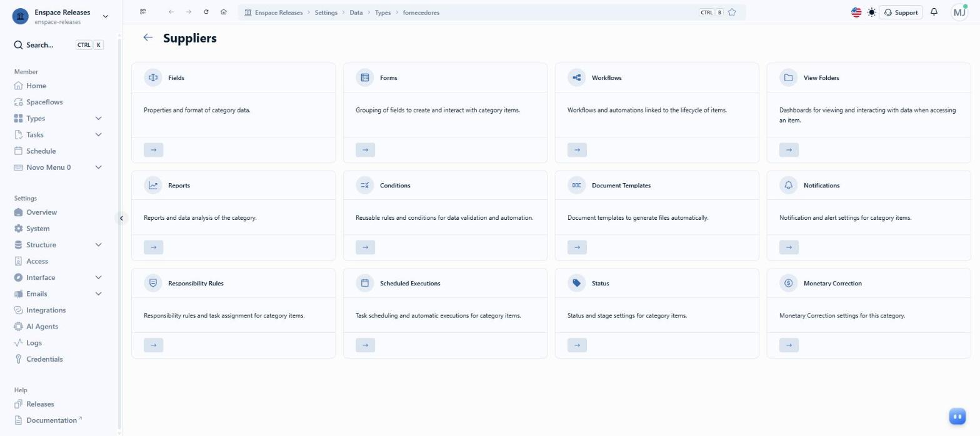Image resolution: width=980 pixels, height=436 pixels.
Task: Click the Reports chart icon
Action: pos(153,185)
